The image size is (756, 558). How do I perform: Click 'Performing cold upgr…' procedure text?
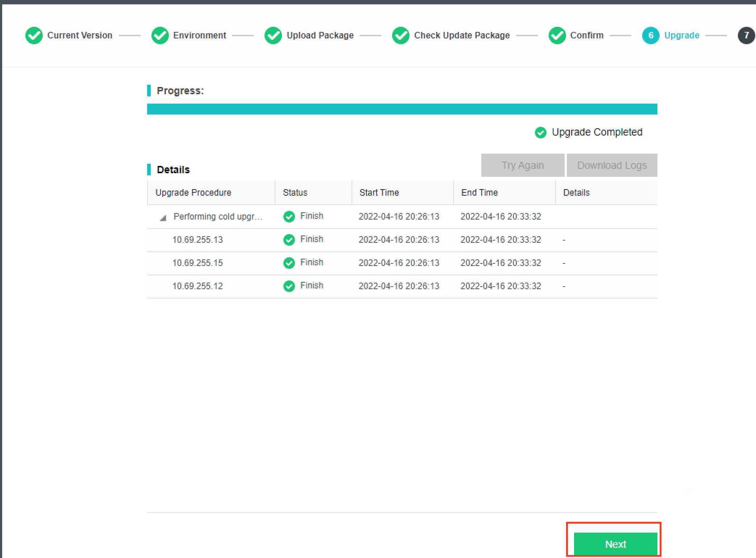click(217, 217)
